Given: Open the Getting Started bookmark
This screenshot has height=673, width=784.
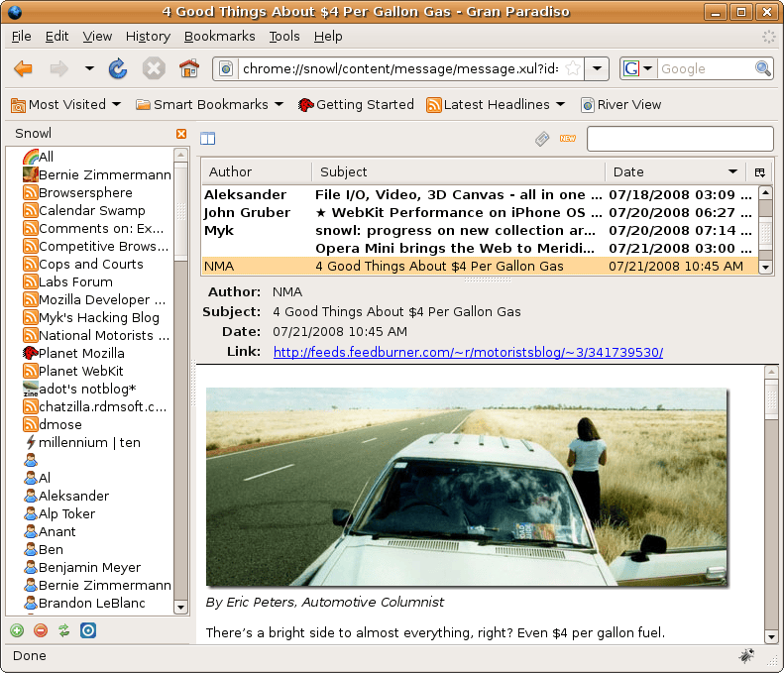Looking at the screenshot, I should click(x=356, y=104).
